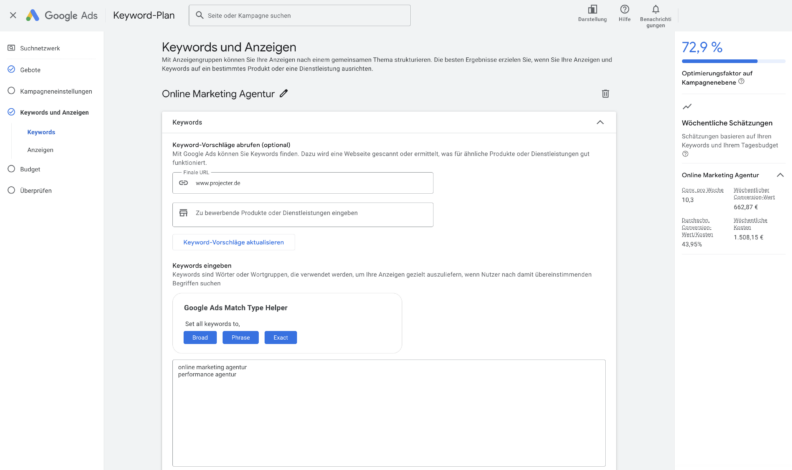Click the 'Conv. pro Woche' metric label
Image resolution: width=792 pixels, height=470 pixels.
tap(703, 190)
